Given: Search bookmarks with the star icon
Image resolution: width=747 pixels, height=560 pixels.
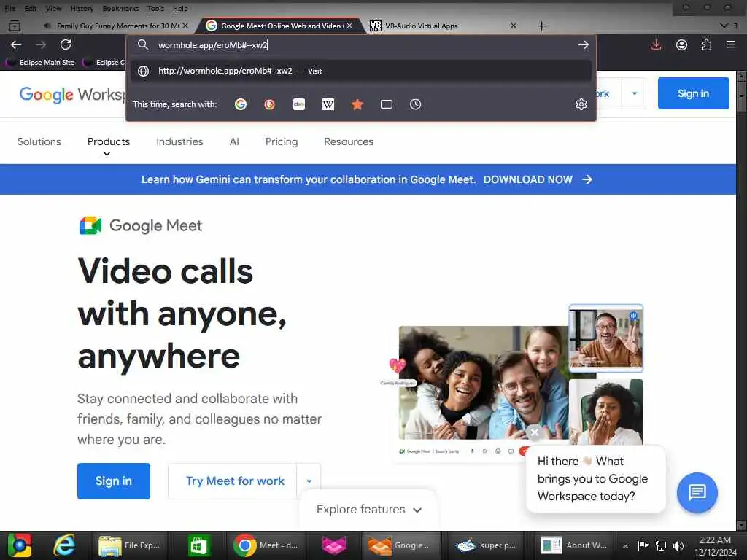Looking at the screenshot, I should point(357,104).
